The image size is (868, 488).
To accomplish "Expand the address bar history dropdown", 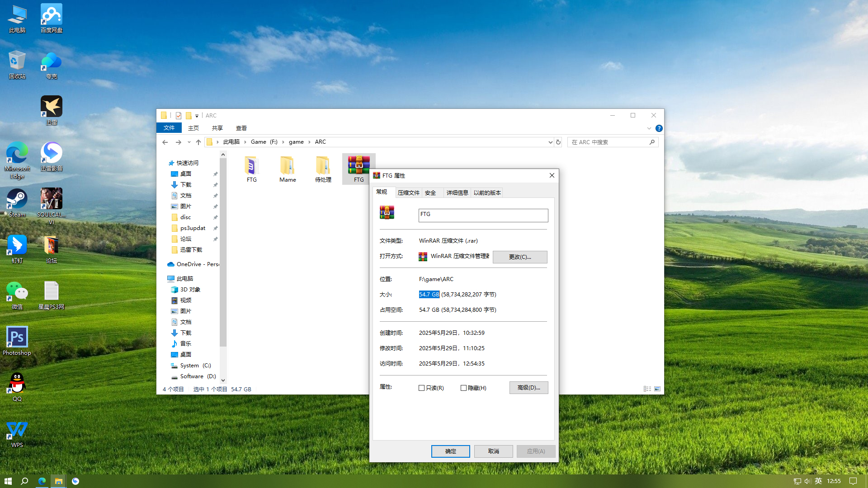I will 550,142.
